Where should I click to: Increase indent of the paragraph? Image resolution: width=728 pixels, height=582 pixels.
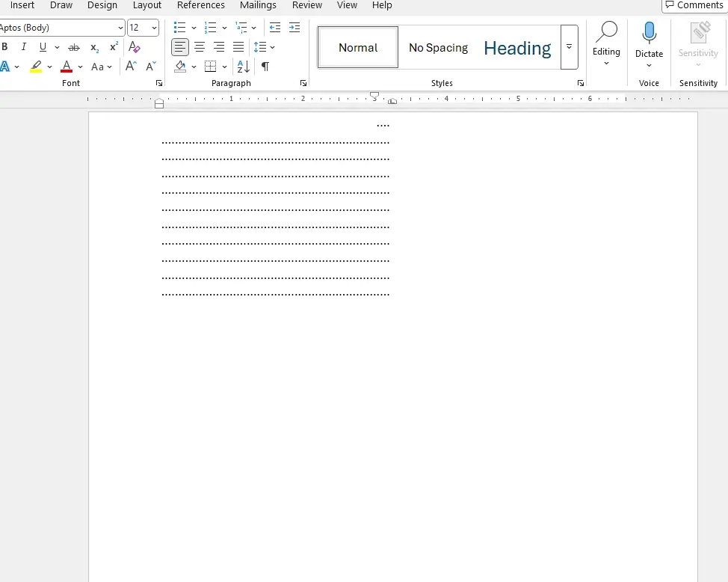(294, 28)
